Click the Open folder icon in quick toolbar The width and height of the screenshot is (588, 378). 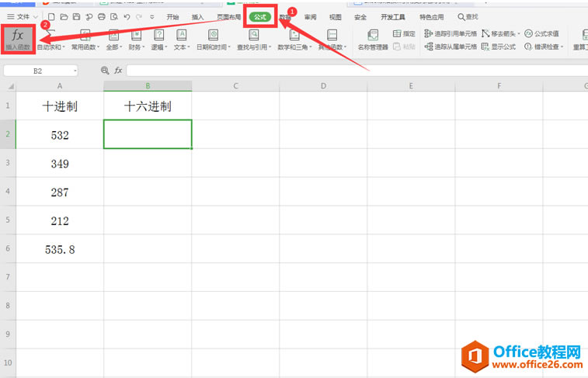64,17
